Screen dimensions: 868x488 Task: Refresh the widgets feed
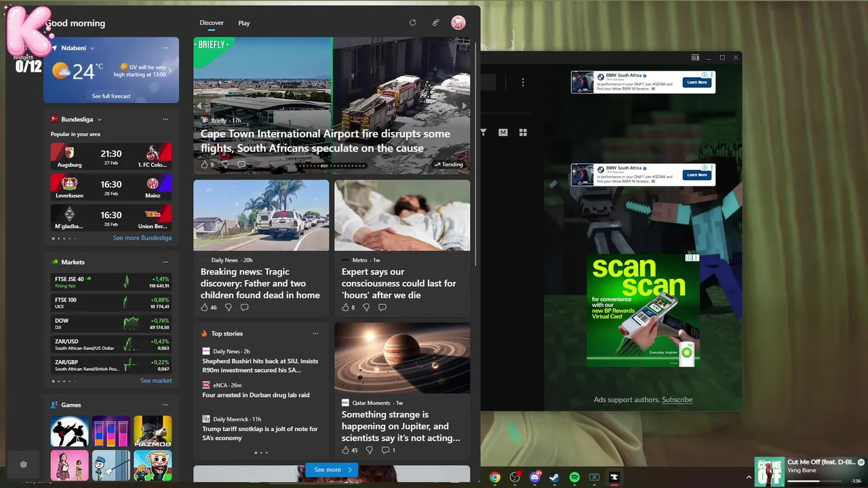pos(412,22)
